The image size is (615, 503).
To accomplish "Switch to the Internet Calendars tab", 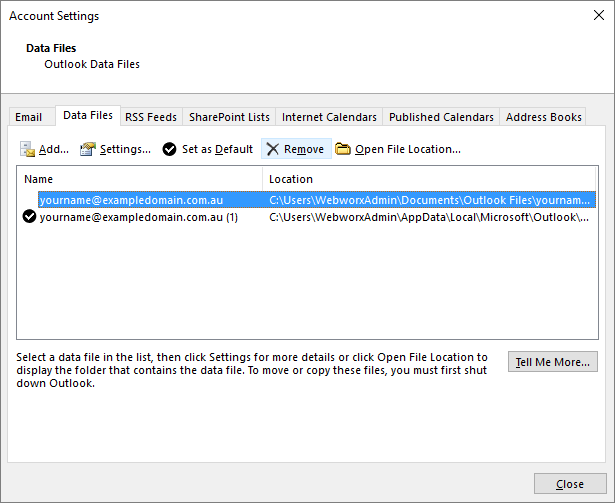I will point(329,117).
